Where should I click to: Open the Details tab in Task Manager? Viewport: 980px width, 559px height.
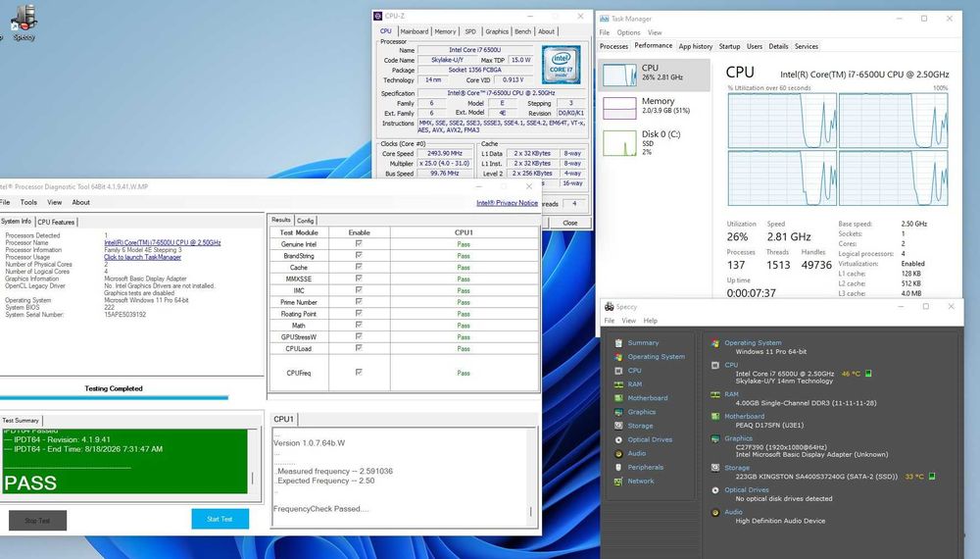(778, 46)
